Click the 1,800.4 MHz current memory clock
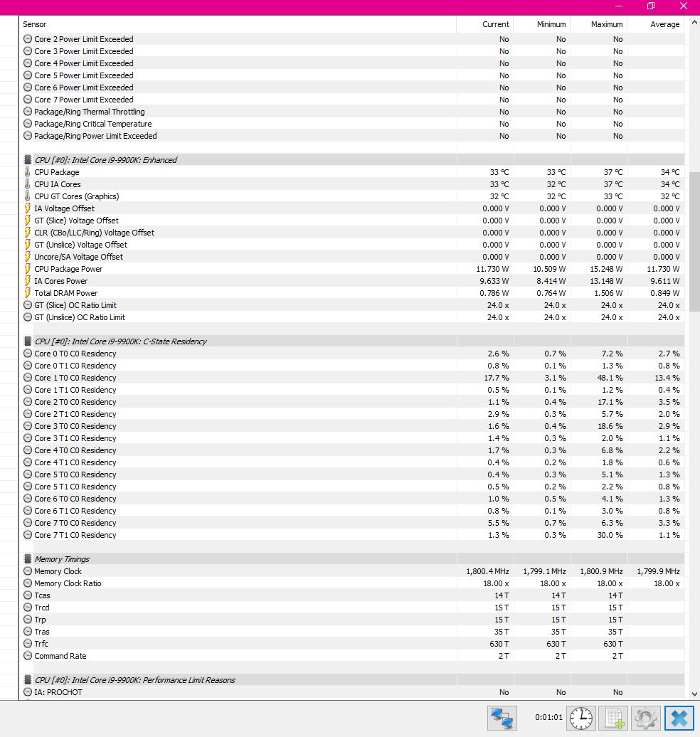 (487, 571)
